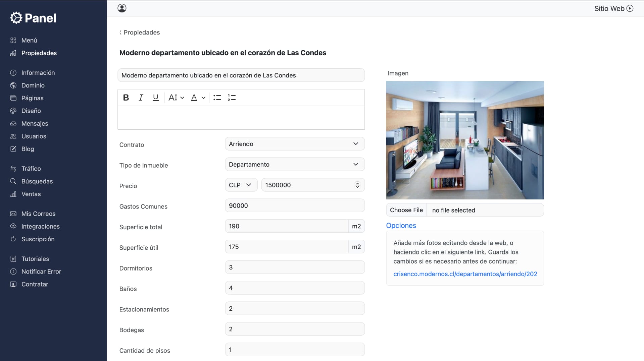Apply underline formatting in editor
This screenshot has width=644, height=361.
click(x=155, y=98)
